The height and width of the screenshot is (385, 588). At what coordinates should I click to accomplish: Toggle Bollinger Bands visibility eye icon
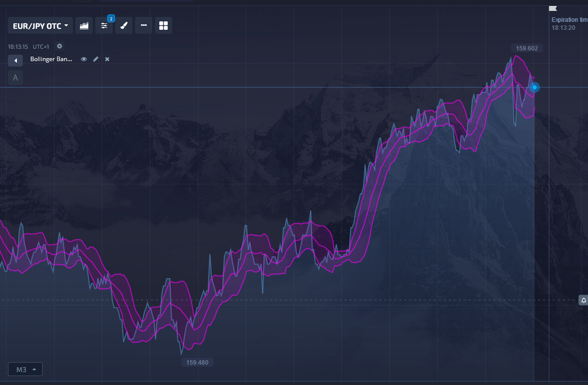84,59
